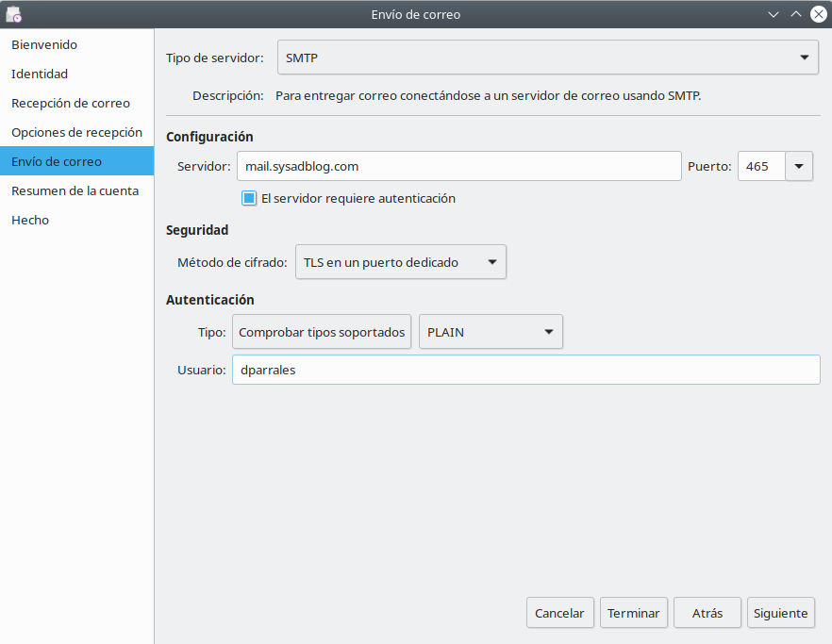The width and height of the screenshot is (832, 644).
Task: Jump to Resumen de la cuenta
Action: click(x=77, y=190)
